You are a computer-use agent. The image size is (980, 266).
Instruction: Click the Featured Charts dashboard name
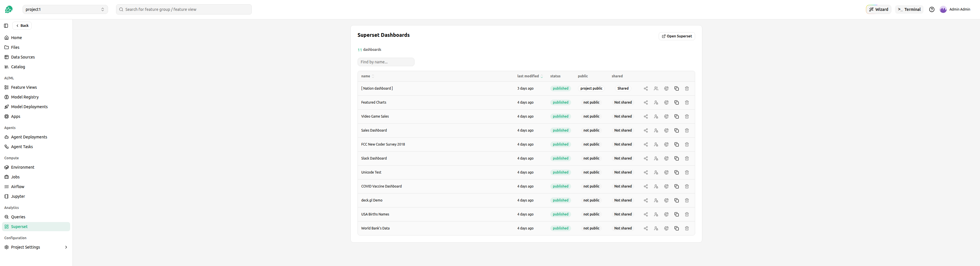coord(374,103)
